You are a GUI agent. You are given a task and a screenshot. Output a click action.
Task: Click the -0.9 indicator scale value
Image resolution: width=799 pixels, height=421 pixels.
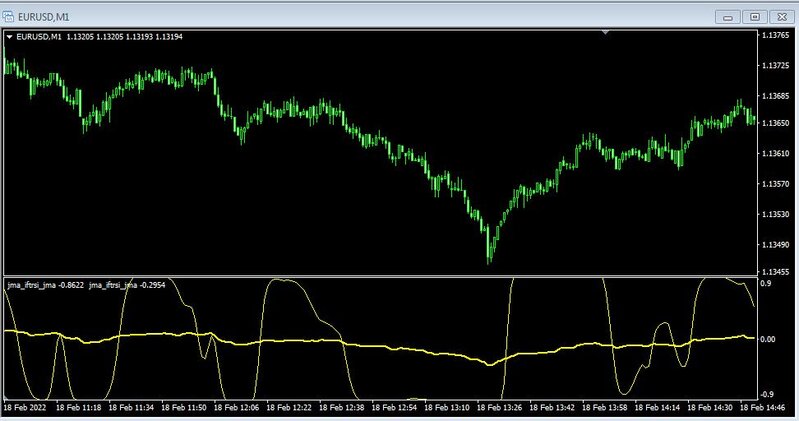766,394
